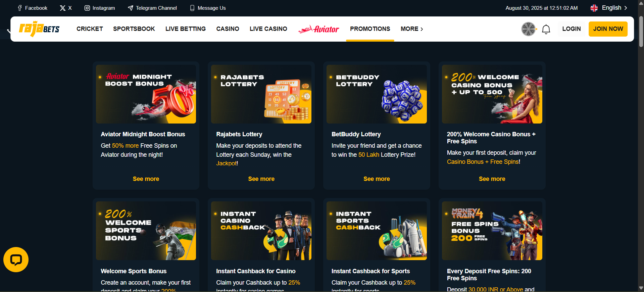Expand the MORE navigation menu
644x292 pixels.
[x=412, y=29]
